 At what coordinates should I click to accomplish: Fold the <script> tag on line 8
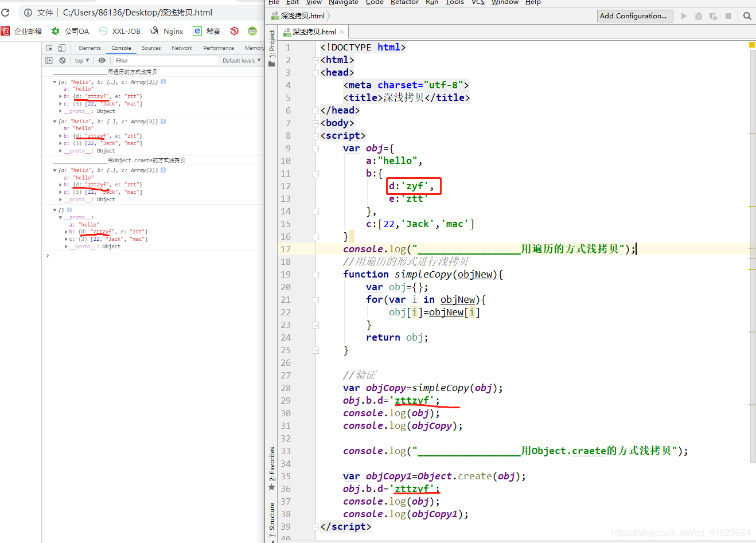tap(315, 136)
